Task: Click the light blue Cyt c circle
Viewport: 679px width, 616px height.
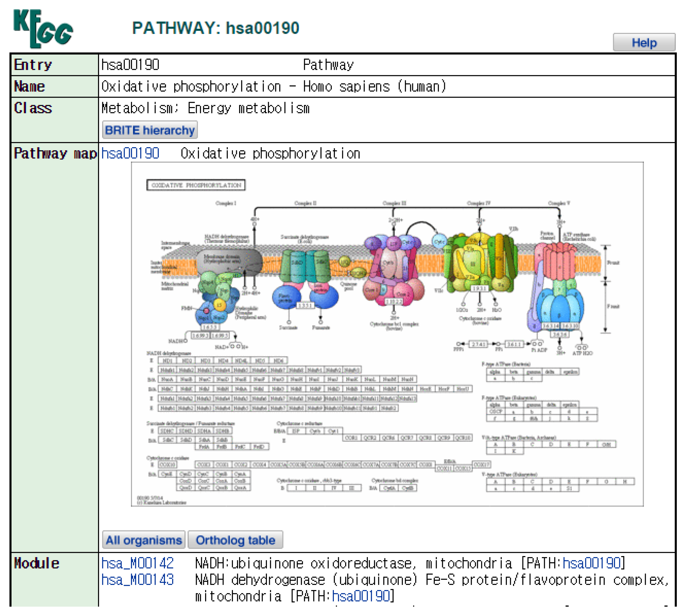Action: (440, 242)
